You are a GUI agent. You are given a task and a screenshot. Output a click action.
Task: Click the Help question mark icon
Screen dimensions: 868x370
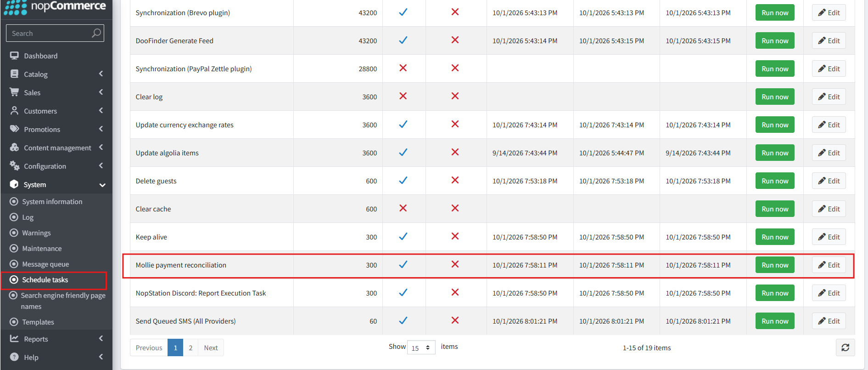[14, 357]
